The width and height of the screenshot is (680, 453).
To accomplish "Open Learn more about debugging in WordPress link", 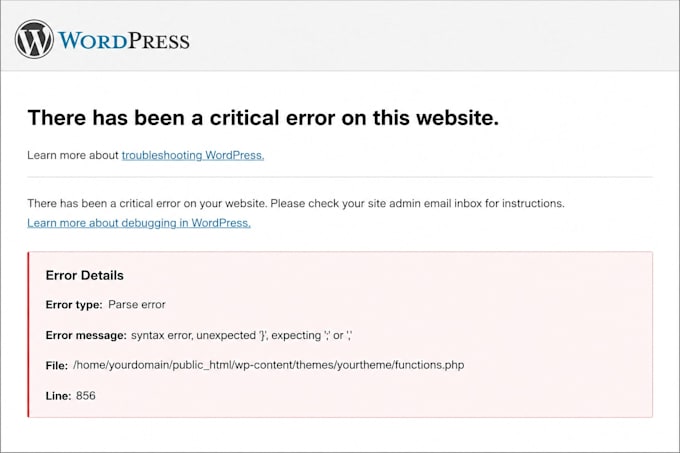I will pyautogui.click(x=139, y=223).
